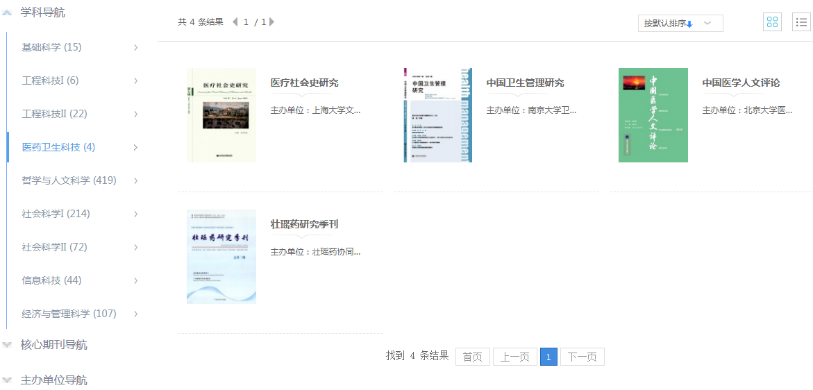Open the 按默认排序 sort dropdown
Screen dimensions: 813x390
click(680, 23)
